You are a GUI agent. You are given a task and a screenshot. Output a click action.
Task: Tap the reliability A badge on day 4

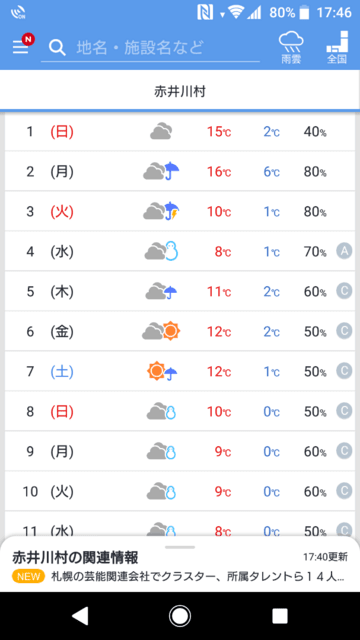[344, 252]
